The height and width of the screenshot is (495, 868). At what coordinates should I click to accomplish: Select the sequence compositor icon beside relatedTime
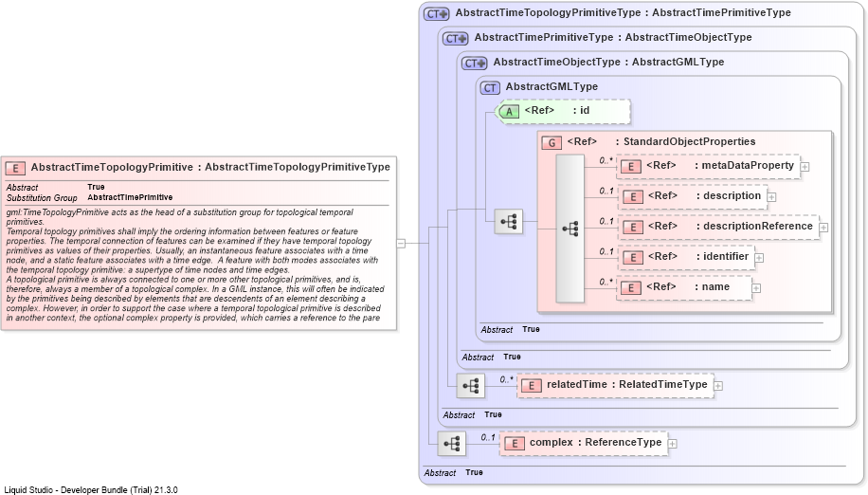(471, 385)
